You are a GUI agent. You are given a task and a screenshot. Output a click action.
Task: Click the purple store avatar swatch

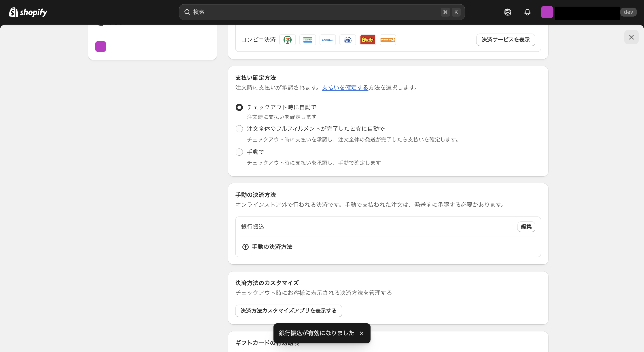pos(547,12)
